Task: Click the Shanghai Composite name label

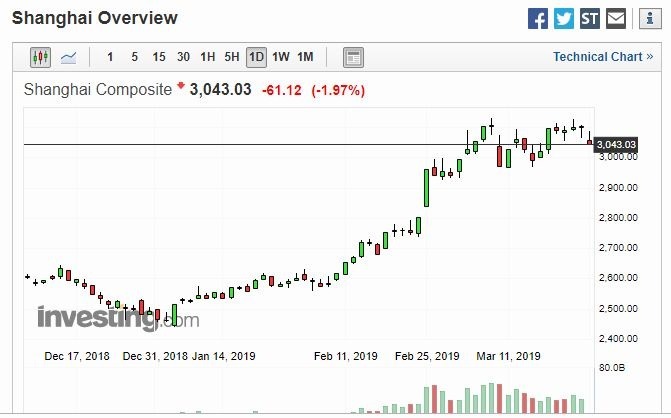Action: tap(98, 90)
